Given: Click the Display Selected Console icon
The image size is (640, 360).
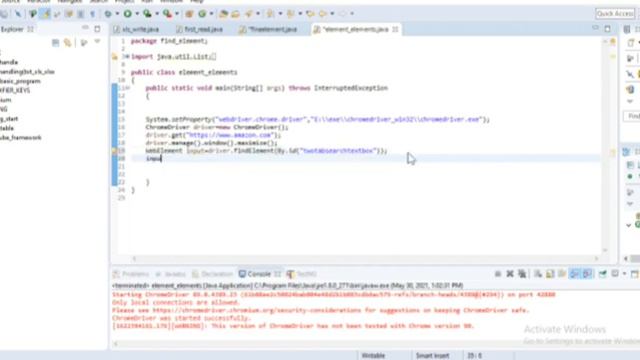Looking at the screenshot, I should (615, 274).
